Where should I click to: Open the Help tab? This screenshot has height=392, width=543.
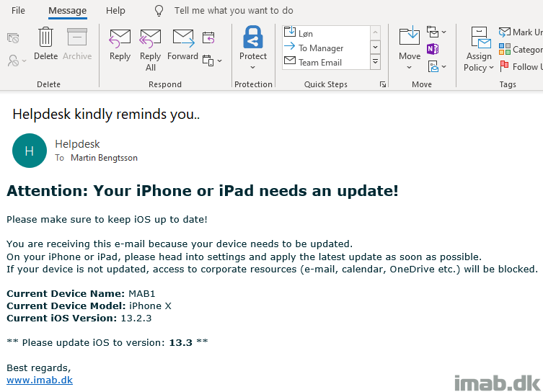[x=115, y=11]
